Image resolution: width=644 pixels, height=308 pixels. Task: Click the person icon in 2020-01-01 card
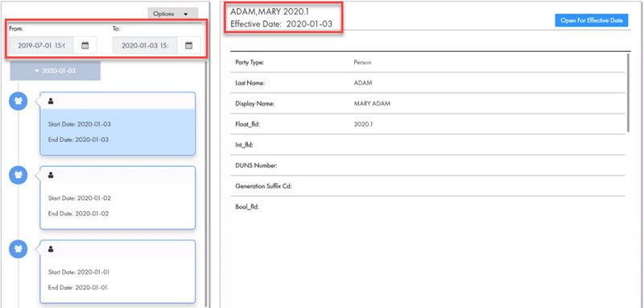51,249
